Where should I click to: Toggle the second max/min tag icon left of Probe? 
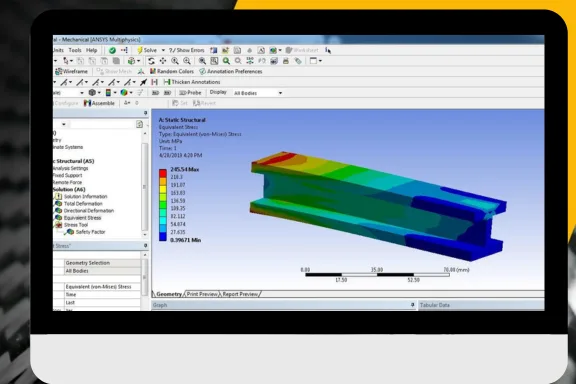[167, 93]
